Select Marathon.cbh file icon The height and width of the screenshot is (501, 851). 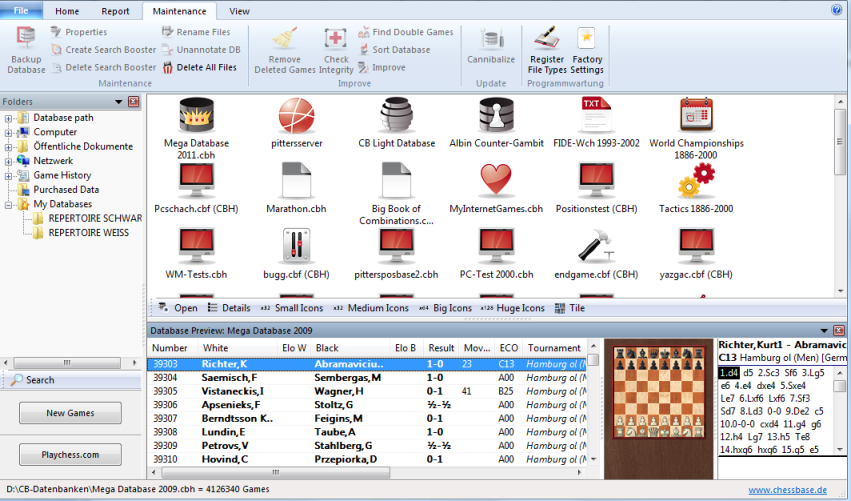[296, 181]
